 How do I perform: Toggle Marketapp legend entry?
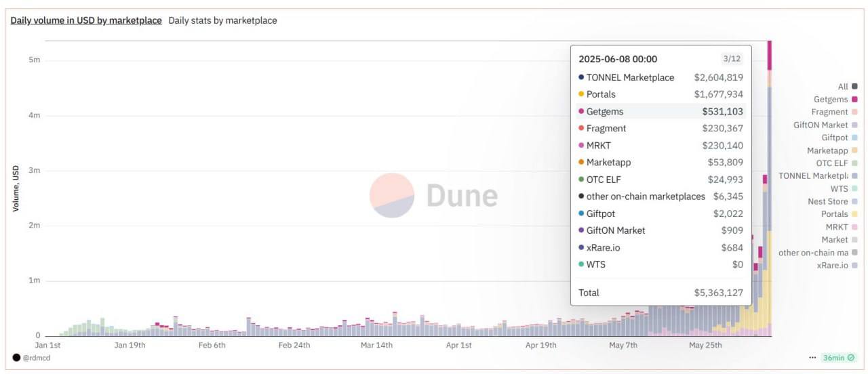click(832, 150)
